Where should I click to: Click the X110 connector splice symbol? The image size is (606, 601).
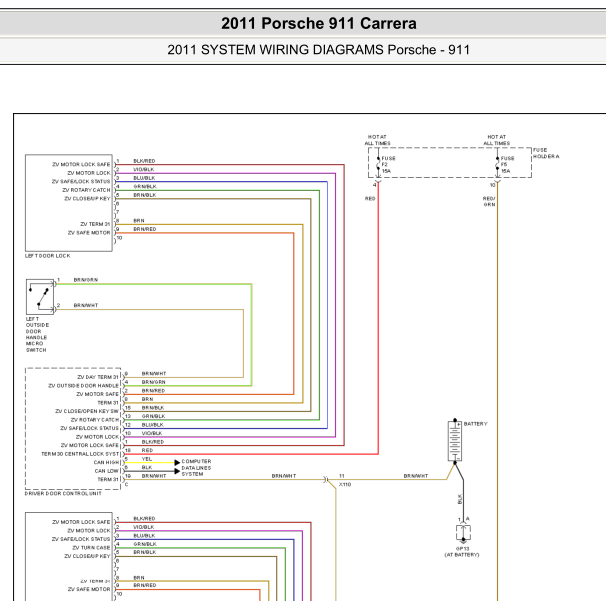click(x=326, y=480)
